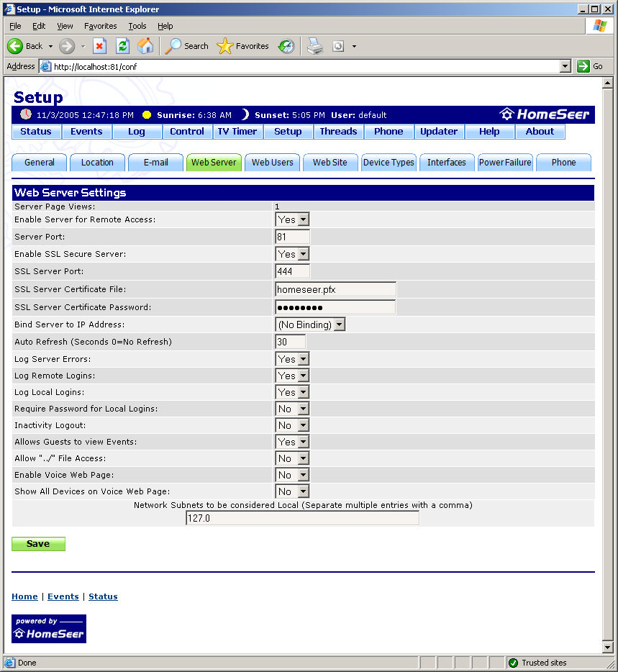
Task: Go to the browser Home icon
Action: [x=146, y=46]
